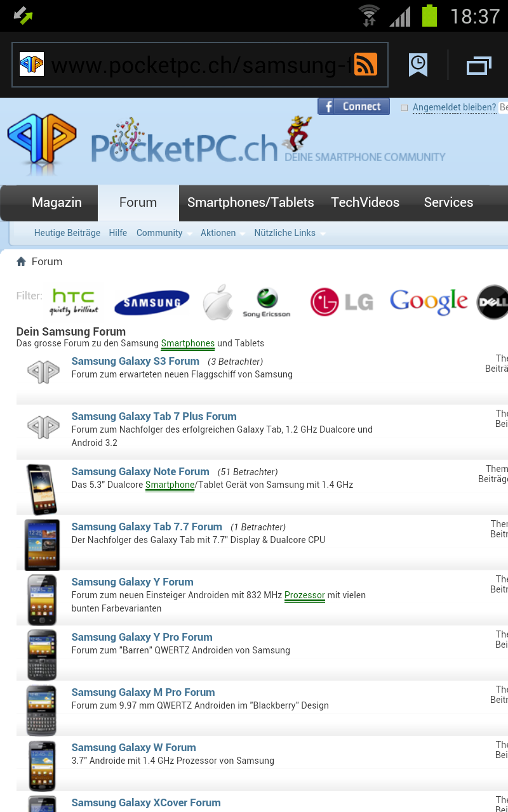Select the Forum tab

(138, 202)
